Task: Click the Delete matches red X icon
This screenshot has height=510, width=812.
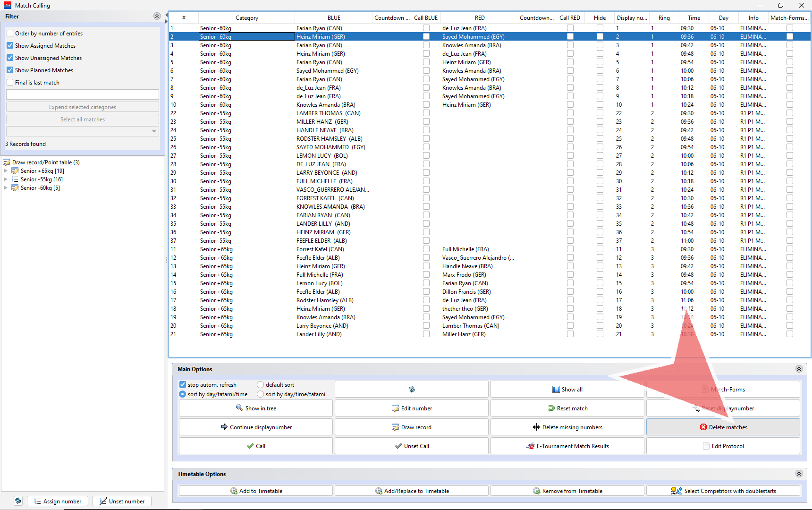Action: [703, 427]
